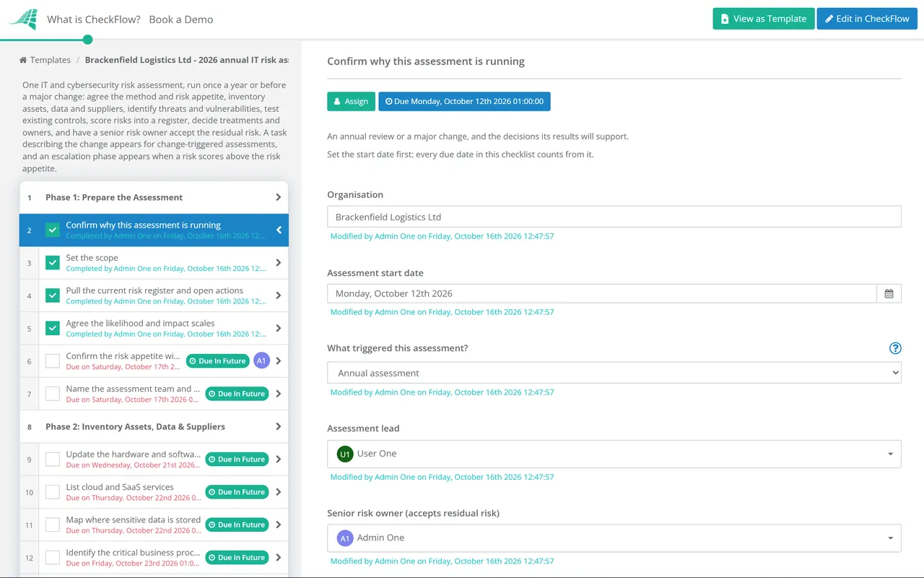
Task: Check the 'Confirm the risk appetite' task checkbox
Action: click(x=53, y=361)
